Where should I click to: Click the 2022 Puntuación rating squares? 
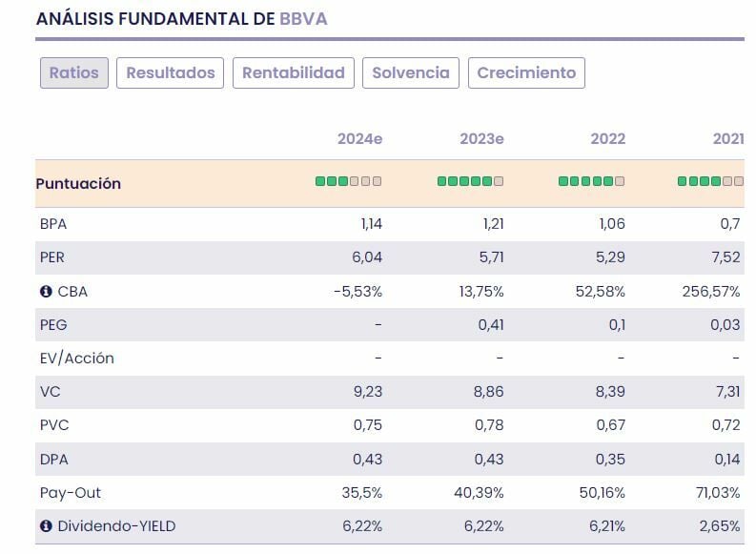pos(591,181)
